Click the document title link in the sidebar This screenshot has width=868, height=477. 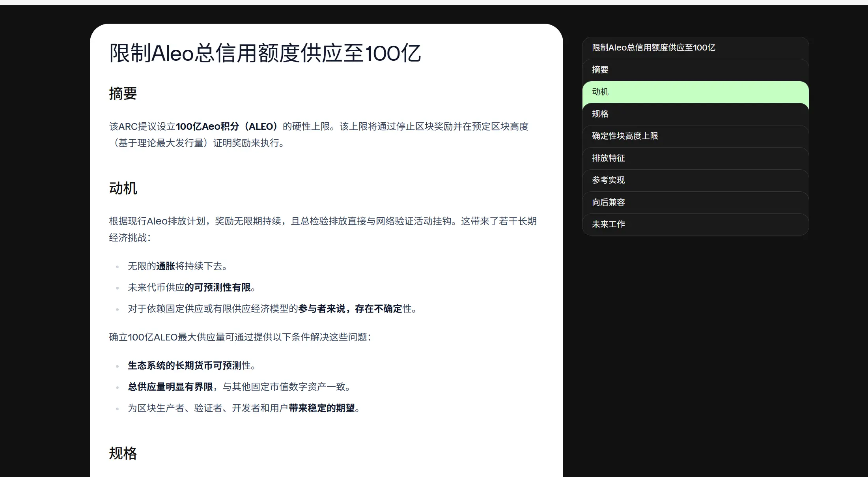(653, 47)
